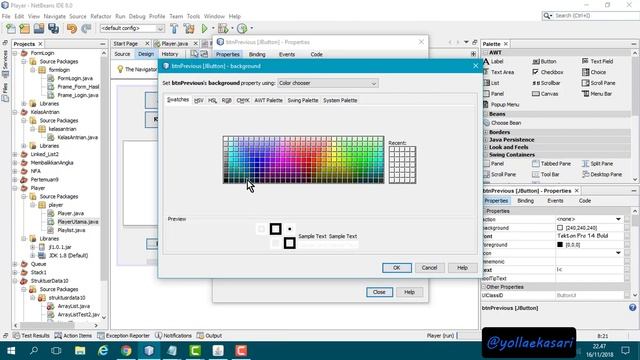The width and height of the screenshot is (640, 360).
Task: Close the Start Page editor tab
Action: [x=147, y=43]
